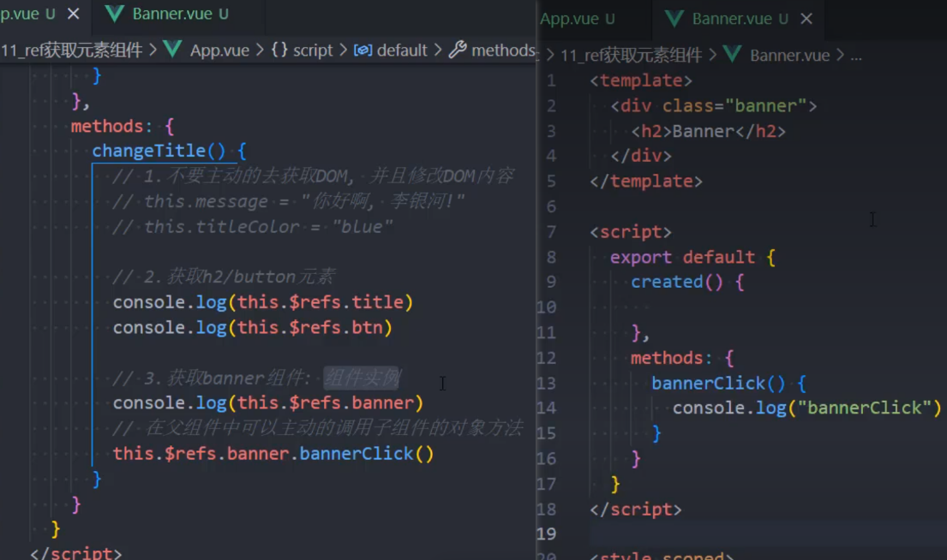Click line number 16 in Banner.vue gutter
Image resolution: width=947 pixels, height=560 pixels.
(546, 459)
